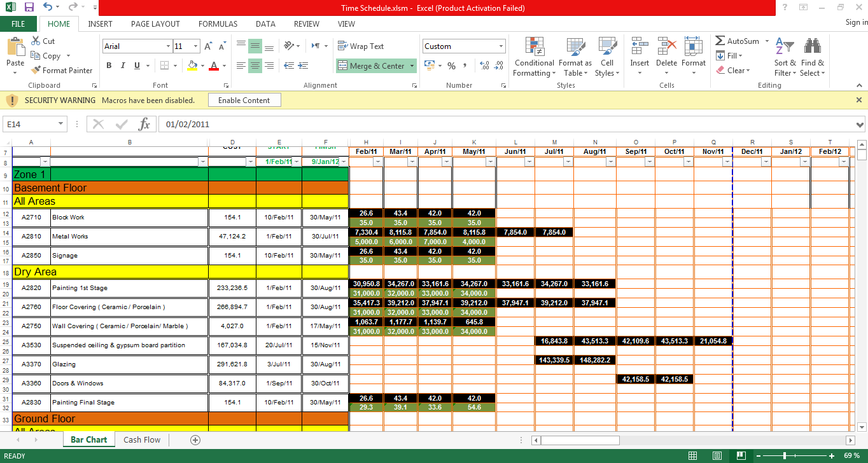Click the Format Painter icon
The height and width of the screenshot is (463, 868).
(36, 70)
